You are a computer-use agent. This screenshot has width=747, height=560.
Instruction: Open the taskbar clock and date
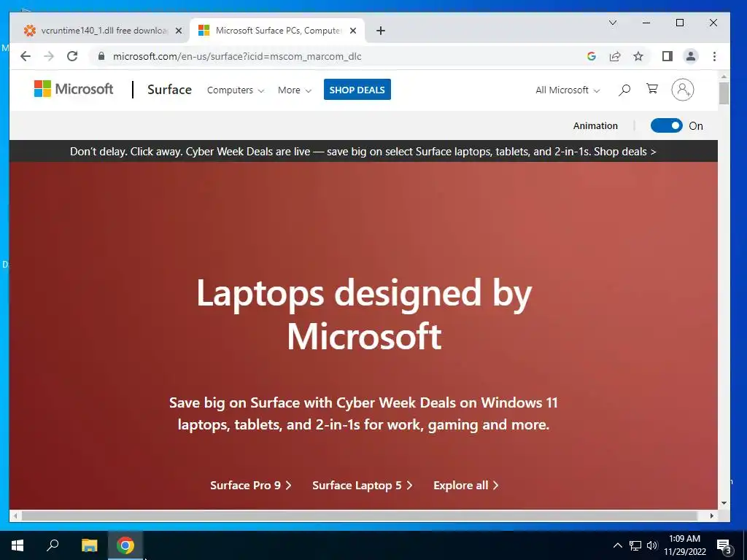click(x=684, y=545)
